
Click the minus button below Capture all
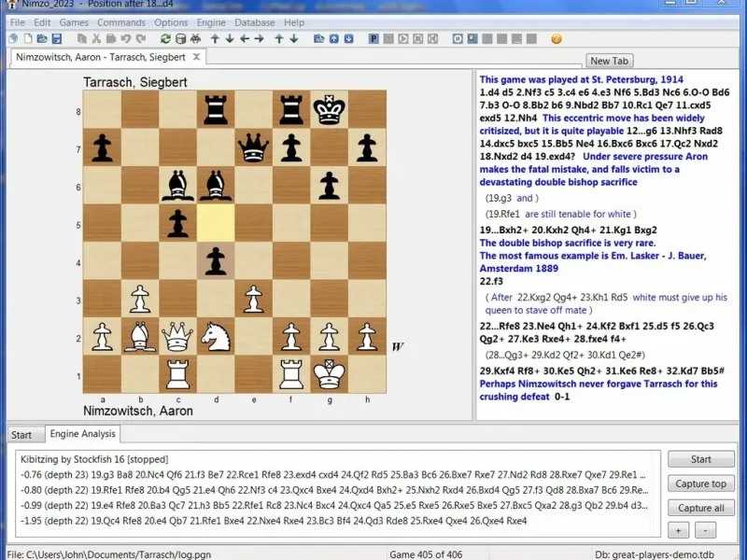705,530
